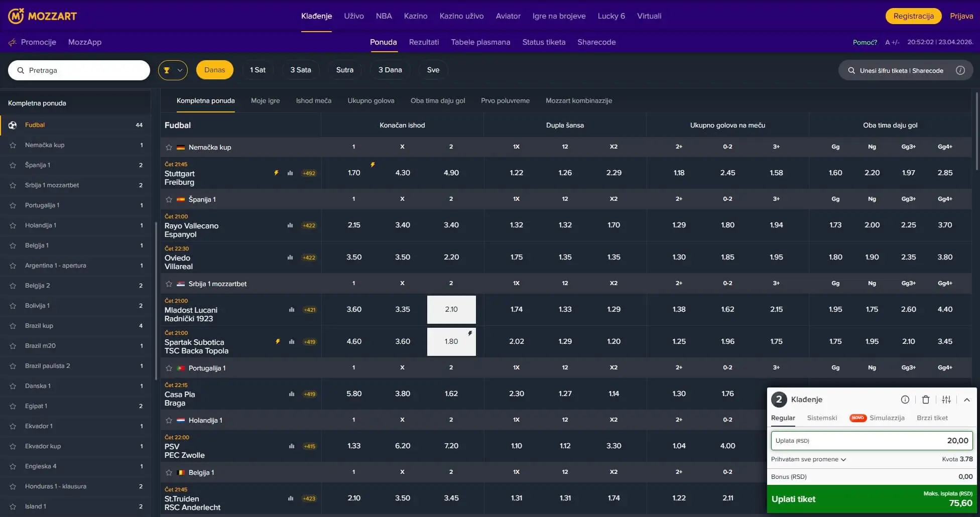This screenshot has width=980, height=517.
Task: Open the bet slip info icon
Action: tap(905, 400)
